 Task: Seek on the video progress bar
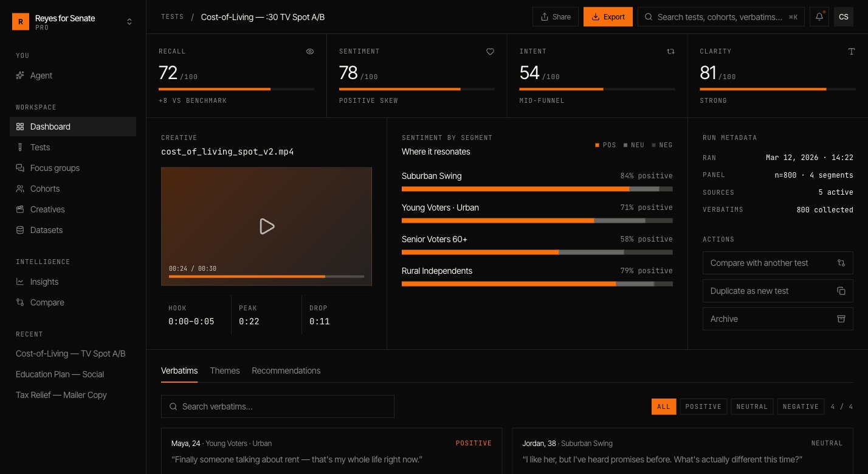point(266,276)
